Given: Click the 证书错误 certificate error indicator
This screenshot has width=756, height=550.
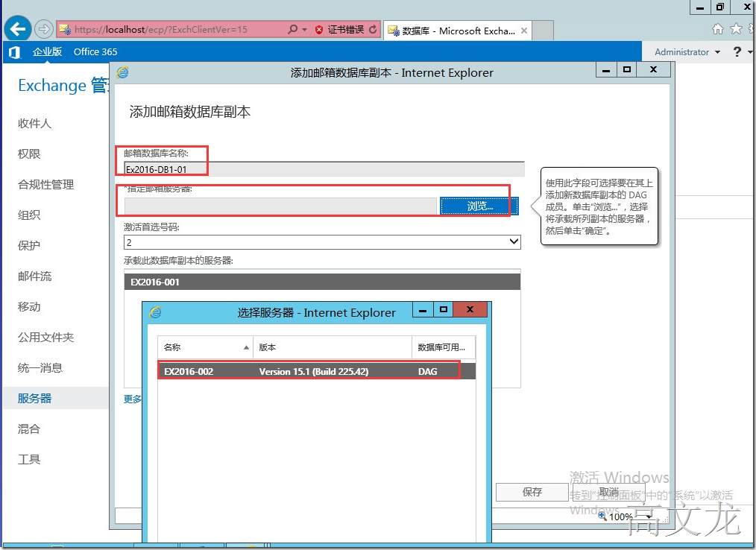Looking at the screenshot, I should click(340, 29).
